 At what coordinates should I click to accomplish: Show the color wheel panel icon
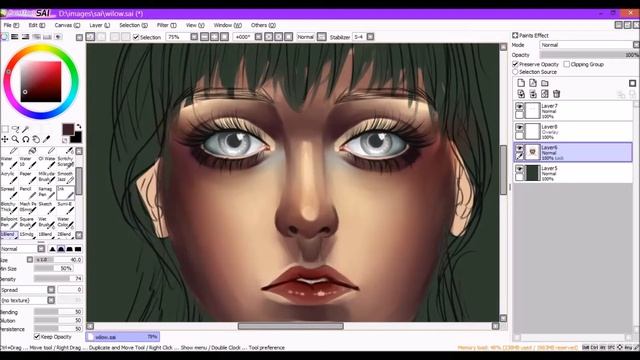4,37
